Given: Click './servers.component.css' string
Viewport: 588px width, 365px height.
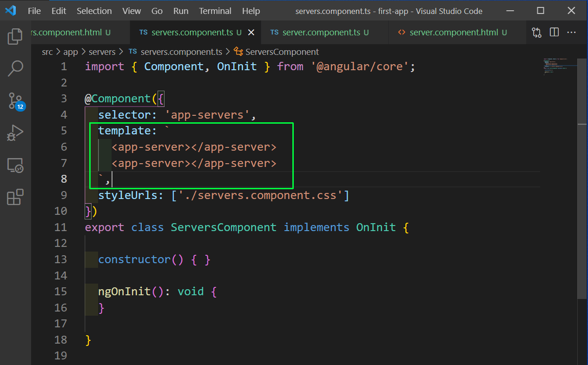Looking at the screenshot, I should 260,195.
